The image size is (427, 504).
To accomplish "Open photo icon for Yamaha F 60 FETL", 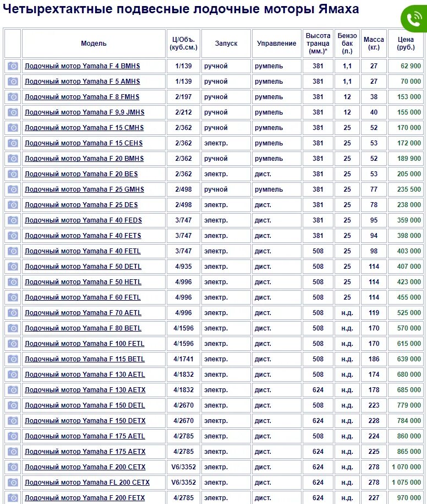I will tap(13, 297).
